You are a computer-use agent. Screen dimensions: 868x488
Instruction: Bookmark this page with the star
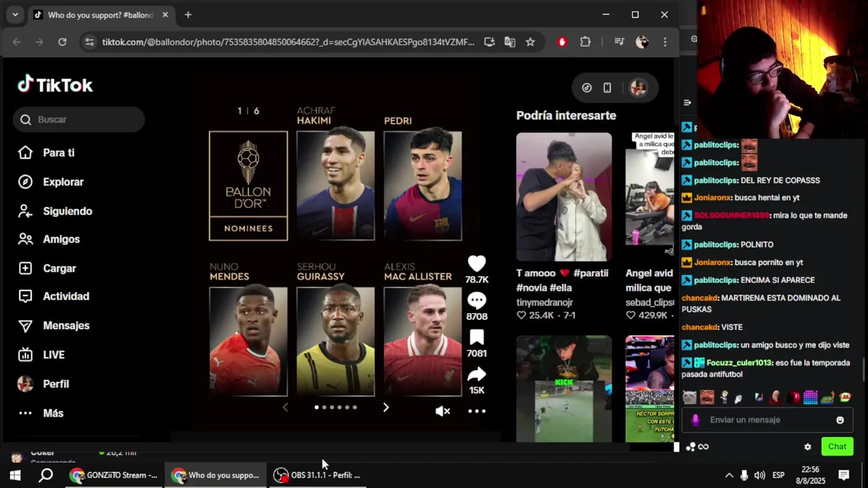[x=530, y=42]
